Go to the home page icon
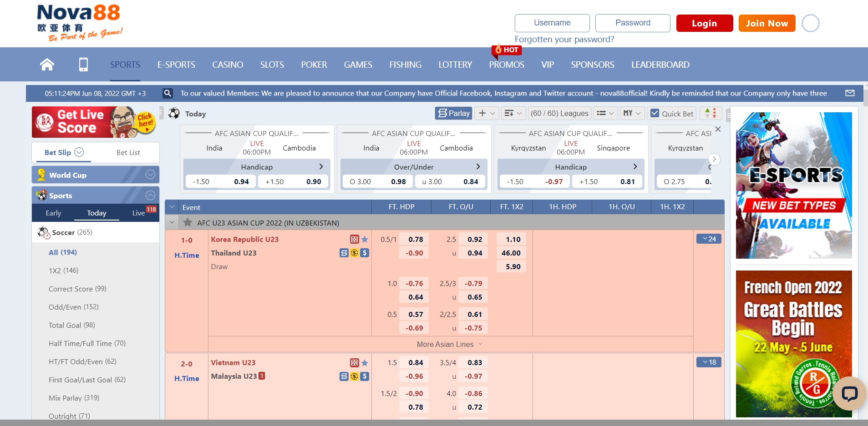Viewport: 868px width, 426px height. click(47, 65)
